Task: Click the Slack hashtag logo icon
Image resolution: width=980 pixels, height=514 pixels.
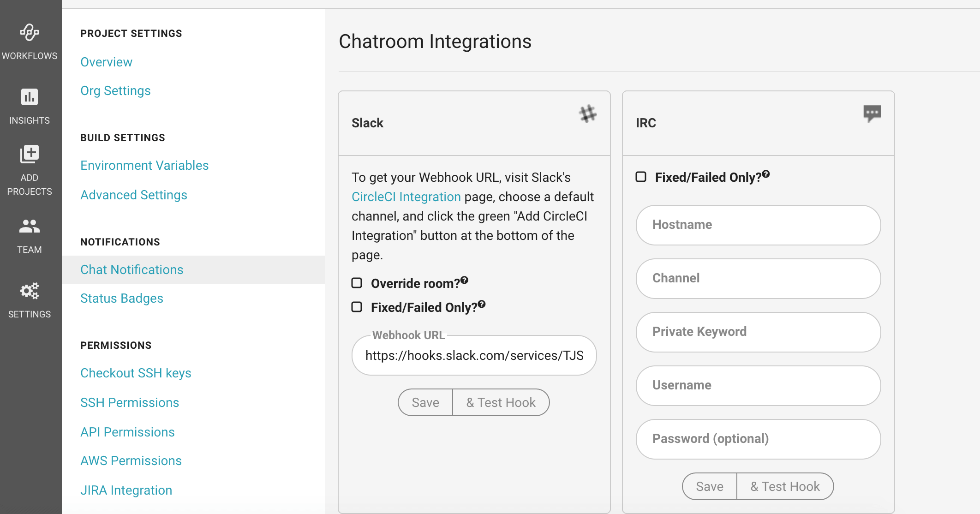Action: tap(588, 114)
